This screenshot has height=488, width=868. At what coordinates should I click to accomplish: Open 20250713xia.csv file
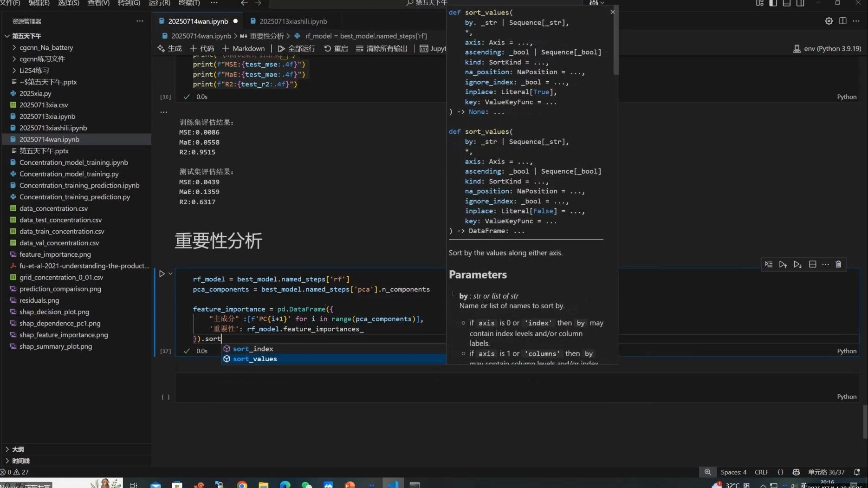tap(44, 105)
